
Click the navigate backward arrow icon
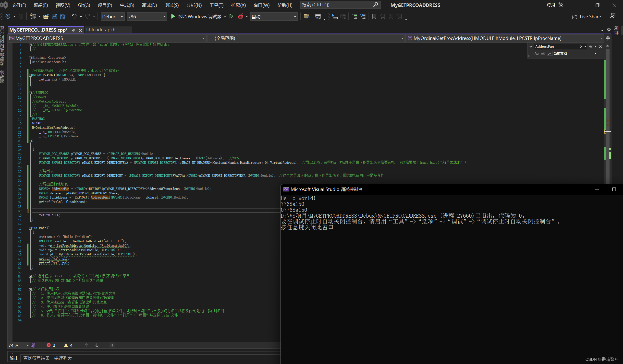[x=8, y=17]
